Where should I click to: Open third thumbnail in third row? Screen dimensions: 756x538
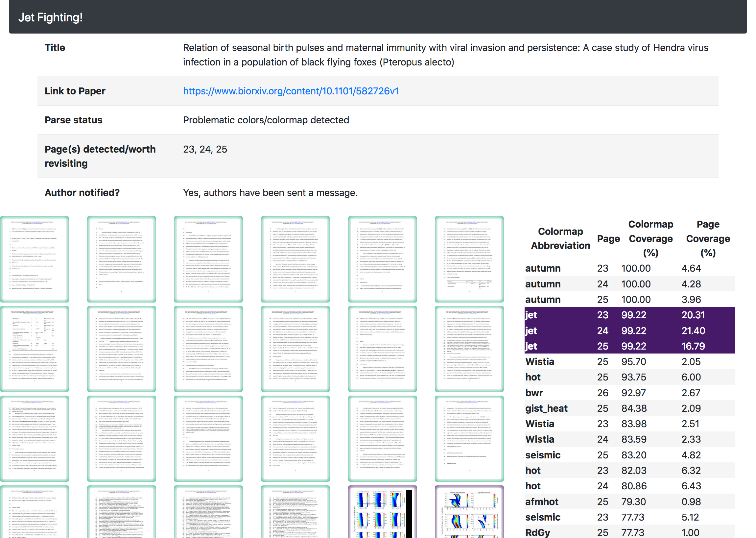(208, 438)
